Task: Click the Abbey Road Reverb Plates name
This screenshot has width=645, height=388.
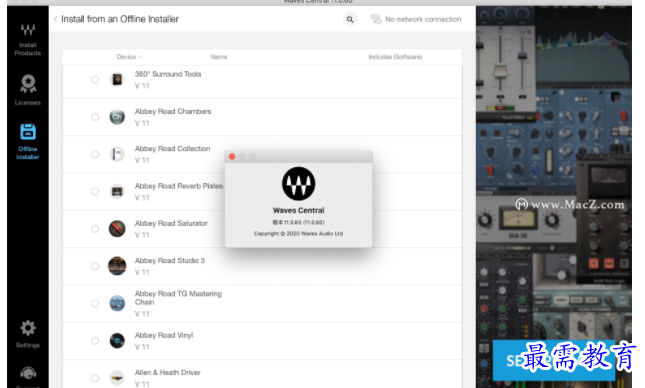Action: (x=179, y=186)
